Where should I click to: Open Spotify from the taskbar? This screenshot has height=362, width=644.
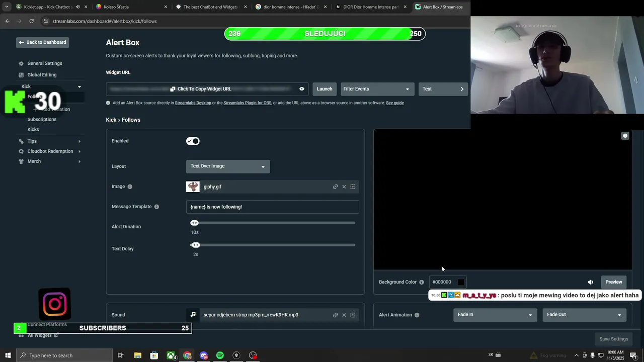tap(220, 355)
